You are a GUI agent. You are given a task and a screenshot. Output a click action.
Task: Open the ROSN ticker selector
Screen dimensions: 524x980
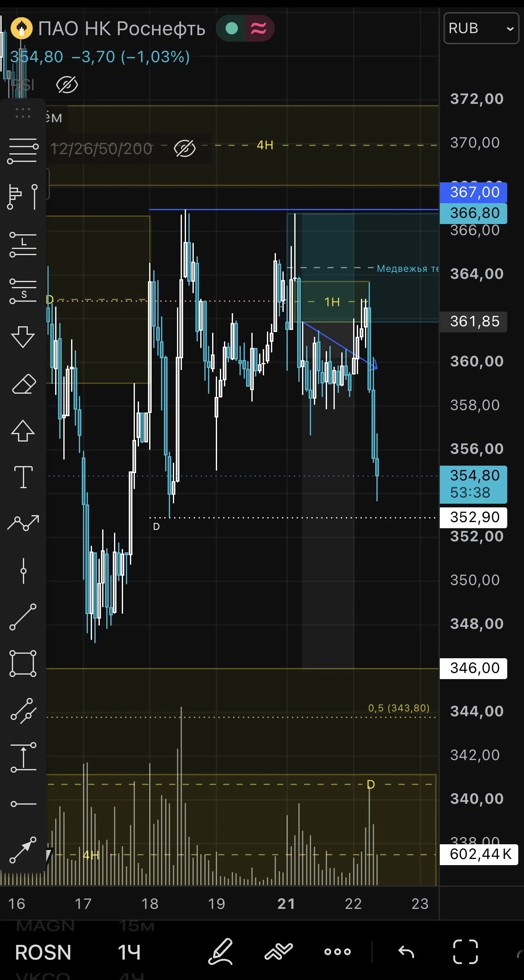point(43,952)
